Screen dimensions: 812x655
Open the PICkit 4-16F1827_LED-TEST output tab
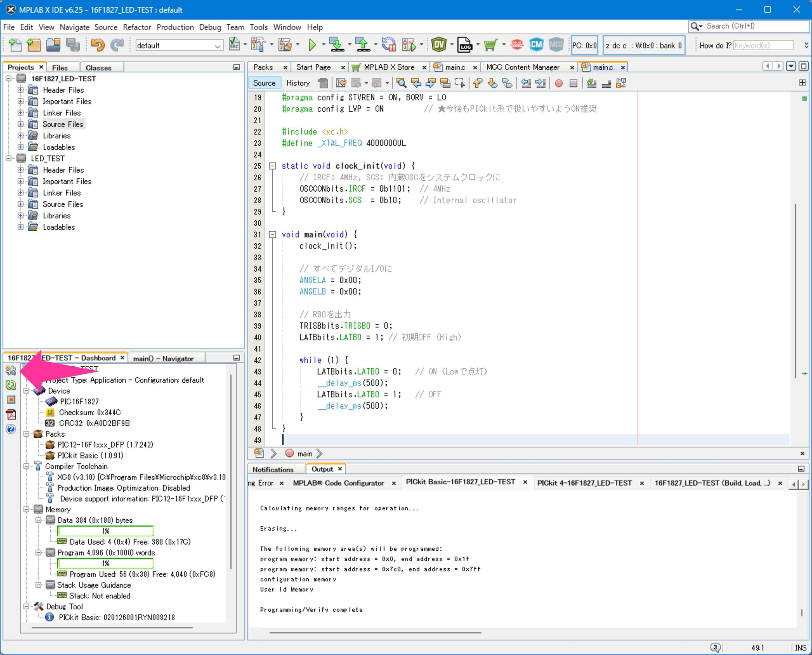(584, 483)
